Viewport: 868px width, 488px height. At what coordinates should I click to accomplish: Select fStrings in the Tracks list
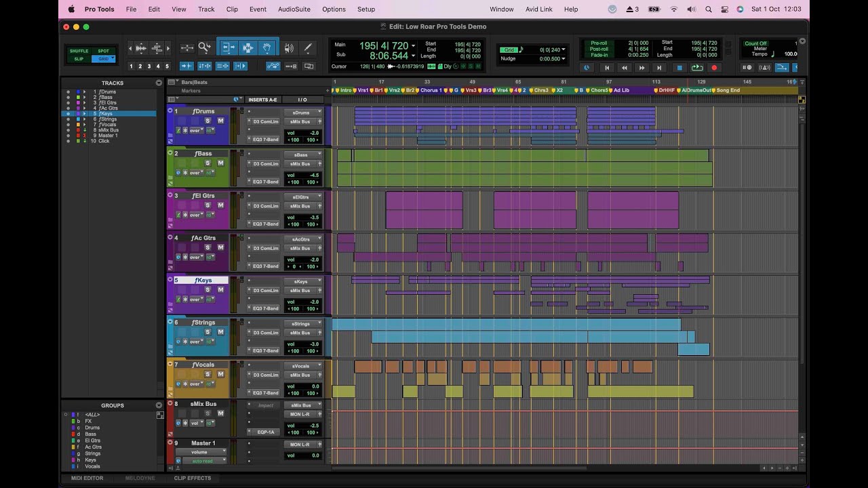pos(108,119)
